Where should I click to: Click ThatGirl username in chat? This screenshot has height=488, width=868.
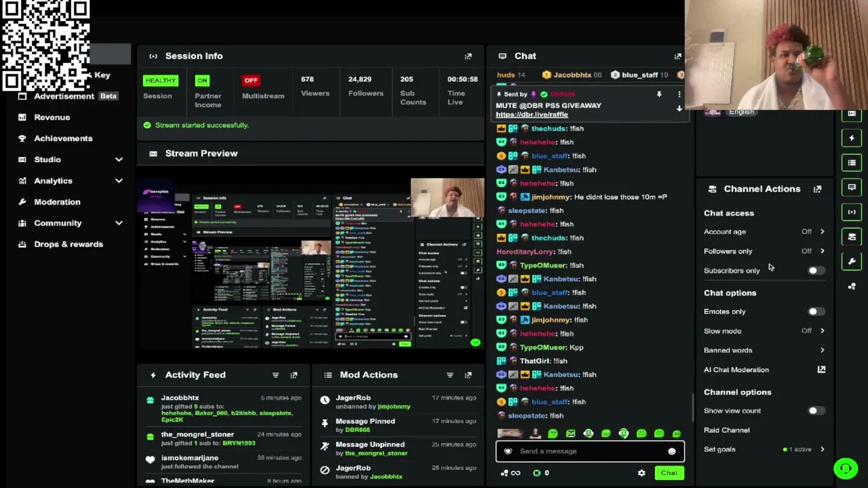point(534,361)
